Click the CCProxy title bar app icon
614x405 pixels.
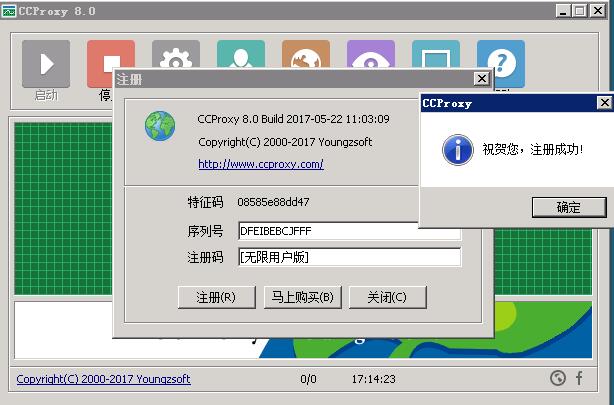click(9, 11)
